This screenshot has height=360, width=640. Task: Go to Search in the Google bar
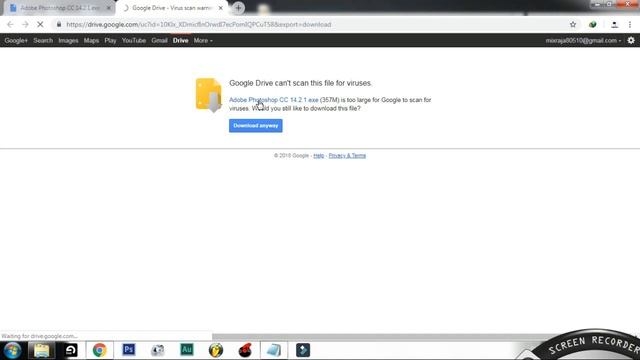43,40
